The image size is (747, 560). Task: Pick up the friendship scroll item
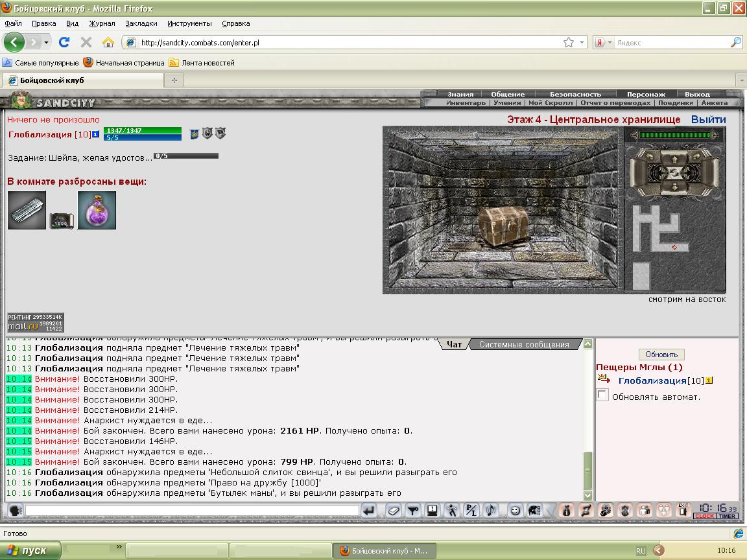coord(62,220)
